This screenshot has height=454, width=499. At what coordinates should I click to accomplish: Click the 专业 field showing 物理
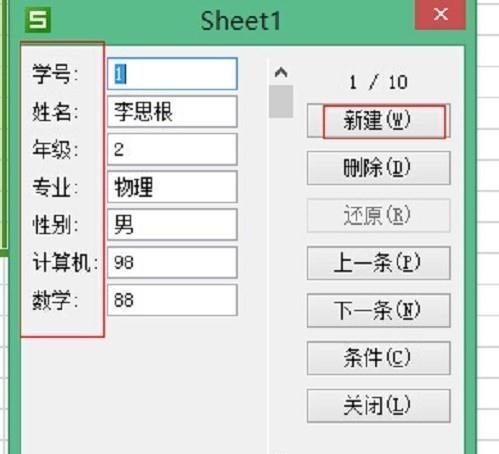(172, 187)
